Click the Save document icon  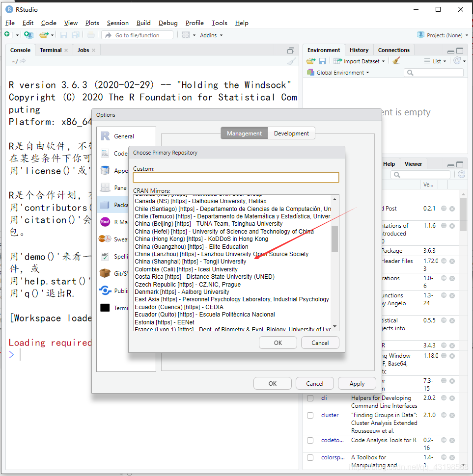coord(63,35)
